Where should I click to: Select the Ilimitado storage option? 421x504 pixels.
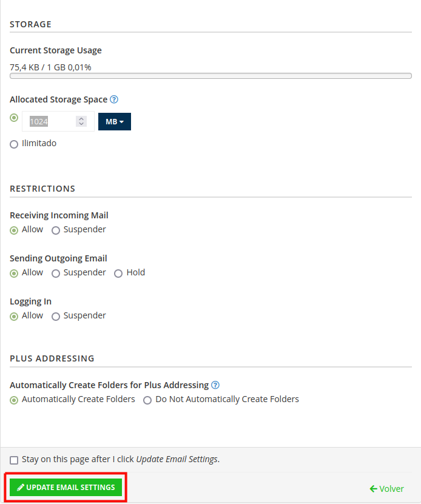(x=14, y=144)
